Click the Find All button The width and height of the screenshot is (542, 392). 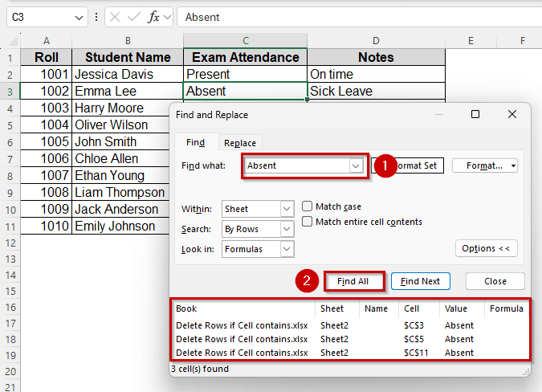353,281
